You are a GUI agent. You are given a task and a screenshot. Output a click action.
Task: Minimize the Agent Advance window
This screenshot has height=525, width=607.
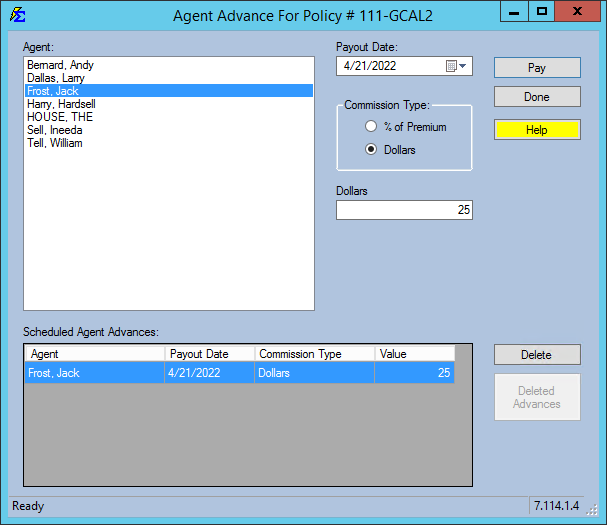click(514, 12)
